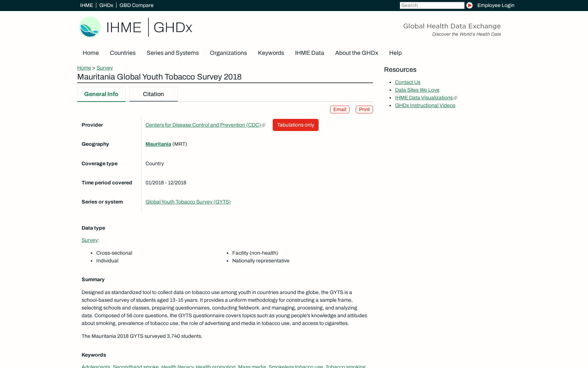Click the Series or system row label

click(102, 202)
